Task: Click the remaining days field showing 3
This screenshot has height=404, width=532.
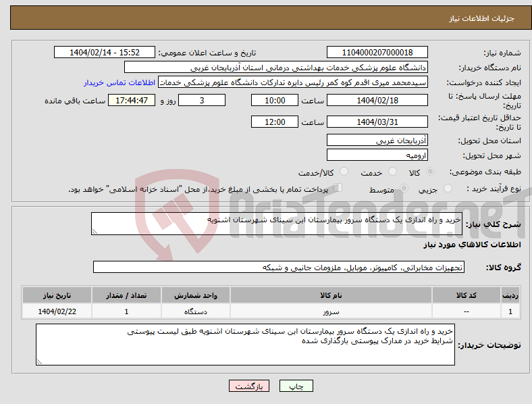Action: (202, 100)
